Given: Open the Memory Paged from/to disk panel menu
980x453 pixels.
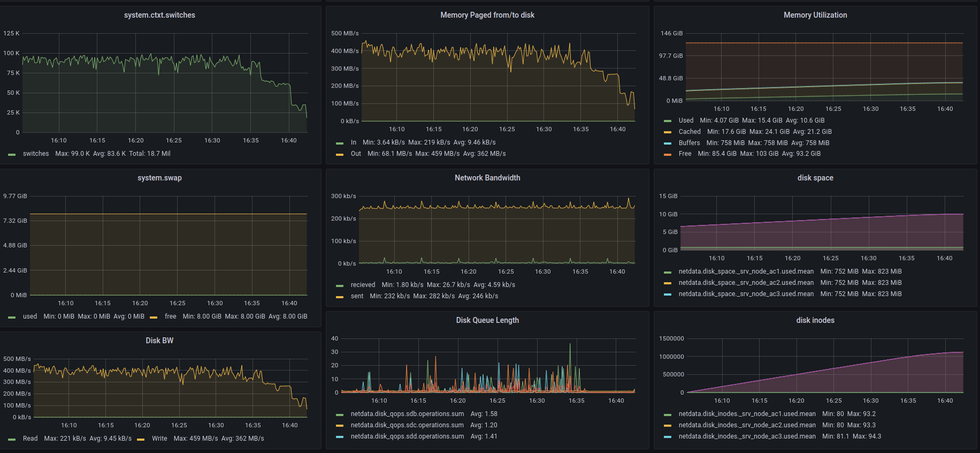Looking at the screenshot, I should pos(487,15).
